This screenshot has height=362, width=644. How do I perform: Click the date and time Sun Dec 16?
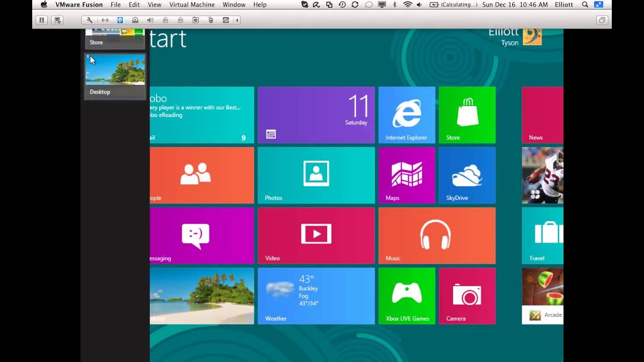[515, 5]
